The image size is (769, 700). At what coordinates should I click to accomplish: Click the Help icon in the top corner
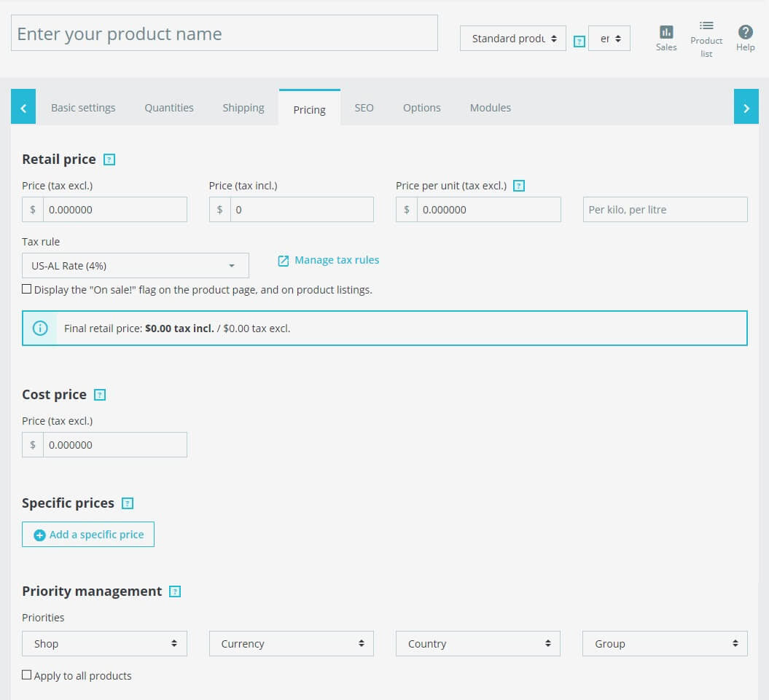pos(745,32)
